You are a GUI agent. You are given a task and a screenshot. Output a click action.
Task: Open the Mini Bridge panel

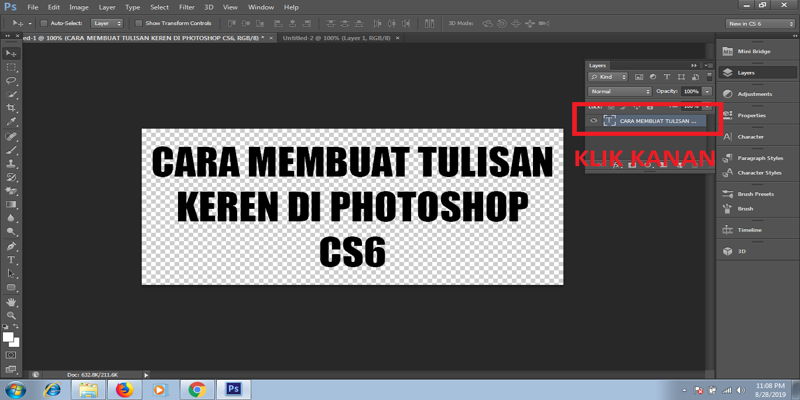pos(754,52)
